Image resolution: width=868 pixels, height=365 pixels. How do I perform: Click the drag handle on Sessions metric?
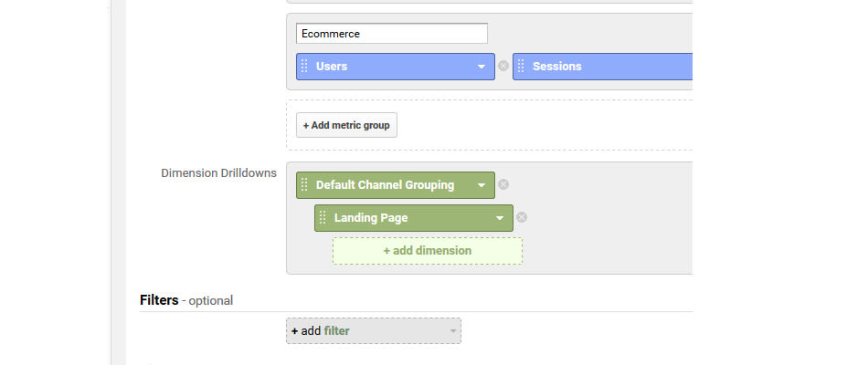click(x=521, y=67)
